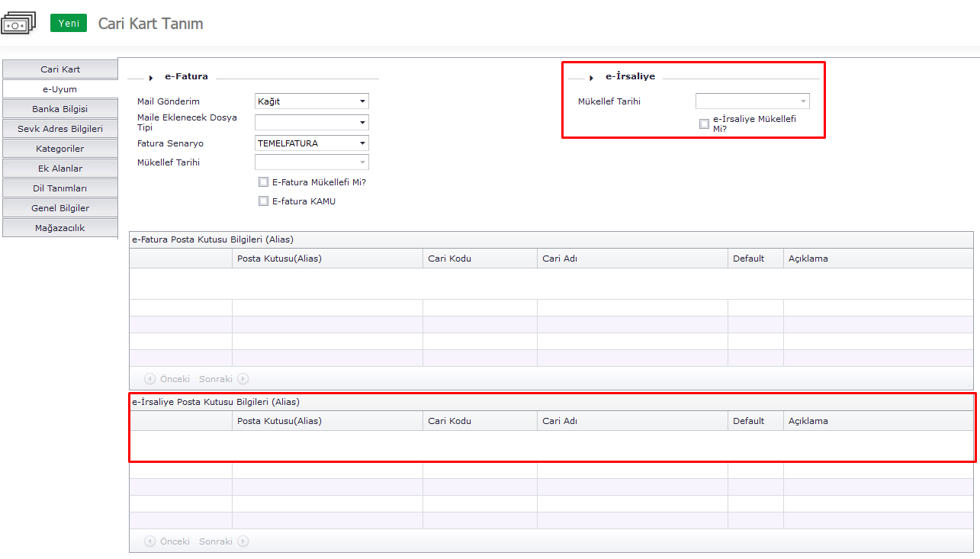
Task: Collapse the e-İrsaliye section arrow
Action: [591, 78]
